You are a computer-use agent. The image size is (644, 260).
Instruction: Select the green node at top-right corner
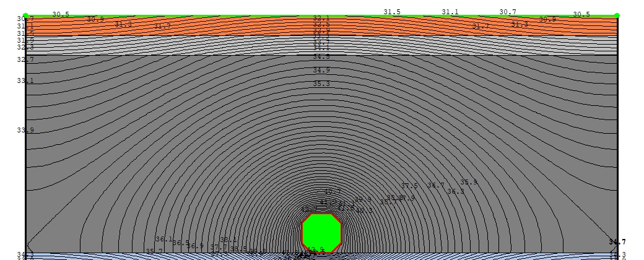(617, 15)
